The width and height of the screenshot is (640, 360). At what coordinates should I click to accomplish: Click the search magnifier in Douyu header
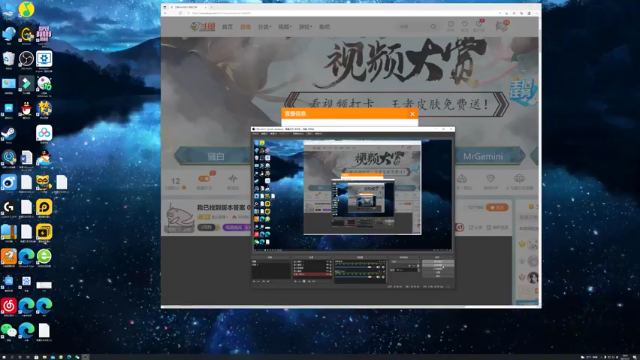[433, 27]
